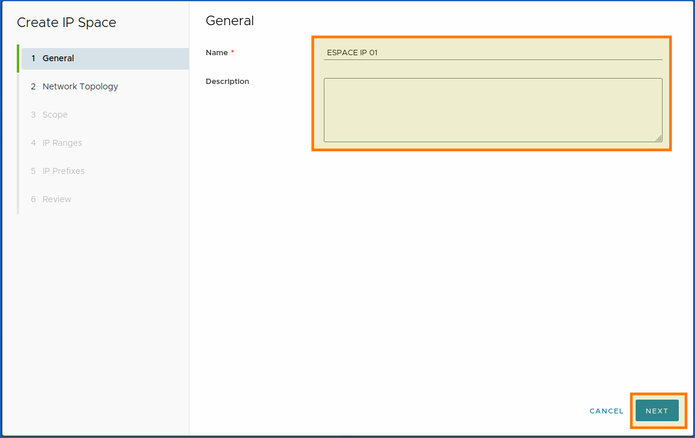Click the green active-step indicator bar
The height and width of the screenshot is (438, 695).
18,58
